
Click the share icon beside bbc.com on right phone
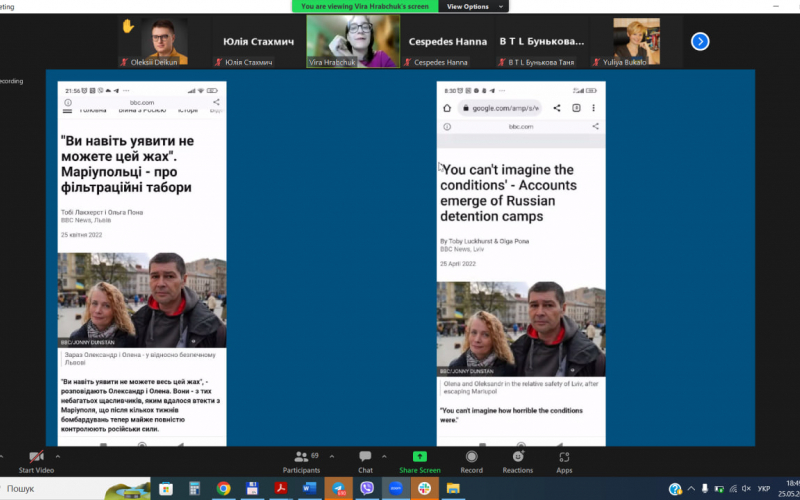(x=595, y=127)
